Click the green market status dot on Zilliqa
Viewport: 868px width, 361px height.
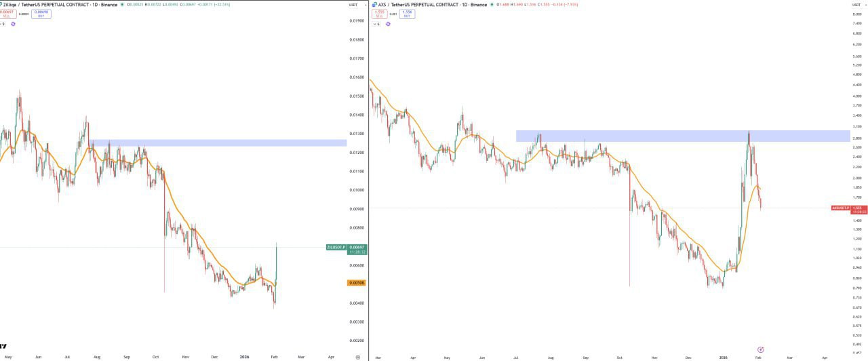click(x=122, y=5)
